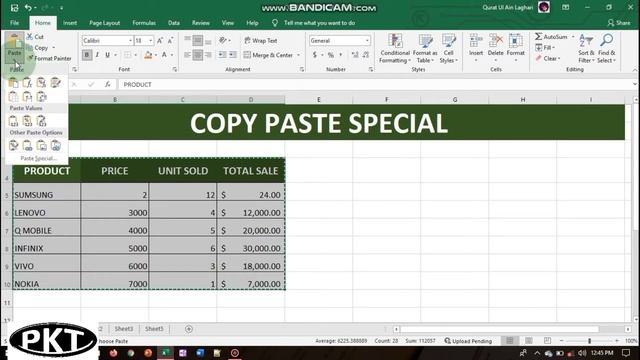The width and height of the screenshot is (640, 360).
Task: Choose the No Borders paste option
Action: click(13, 97)
